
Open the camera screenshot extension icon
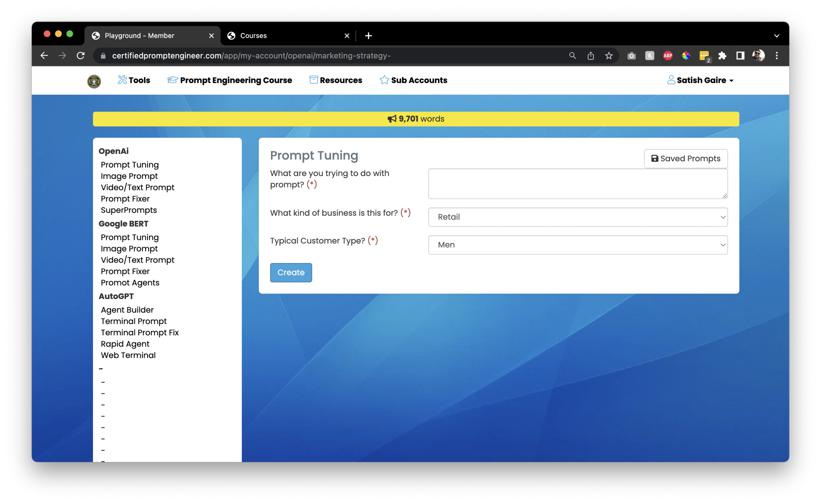pyautogui.click(x=631, y=56)
